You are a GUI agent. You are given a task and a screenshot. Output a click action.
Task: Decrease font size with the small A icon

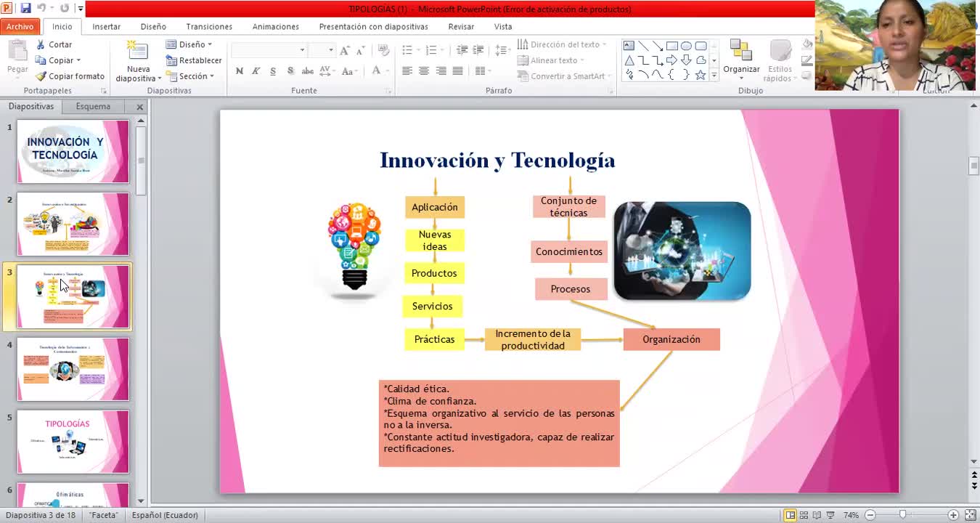click(x=362, y=51)
